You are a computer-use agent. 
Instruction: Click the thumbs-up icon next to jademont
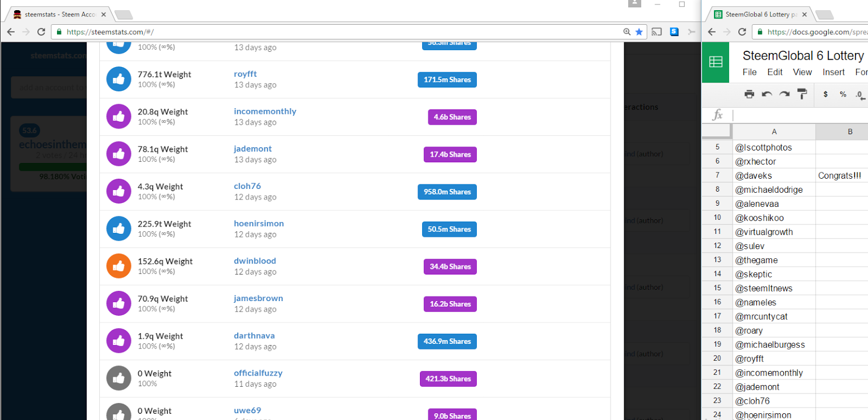point(119,154)
